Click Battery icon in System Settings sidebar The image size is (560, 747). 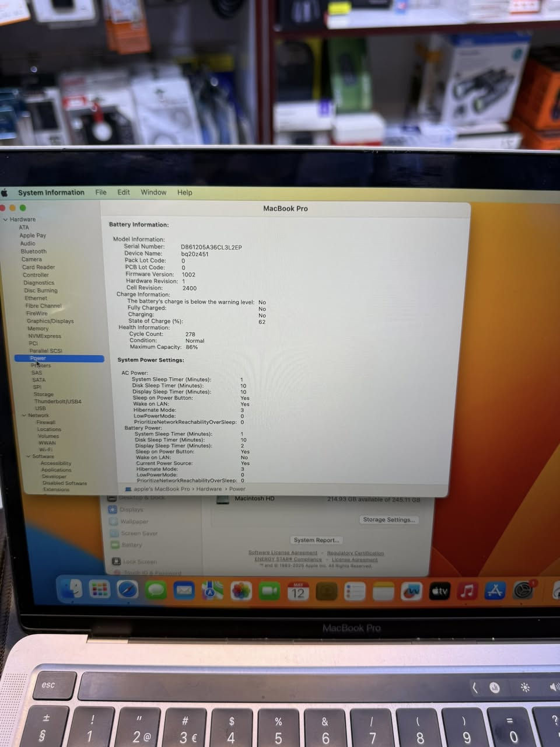click(x=114, y=544)
